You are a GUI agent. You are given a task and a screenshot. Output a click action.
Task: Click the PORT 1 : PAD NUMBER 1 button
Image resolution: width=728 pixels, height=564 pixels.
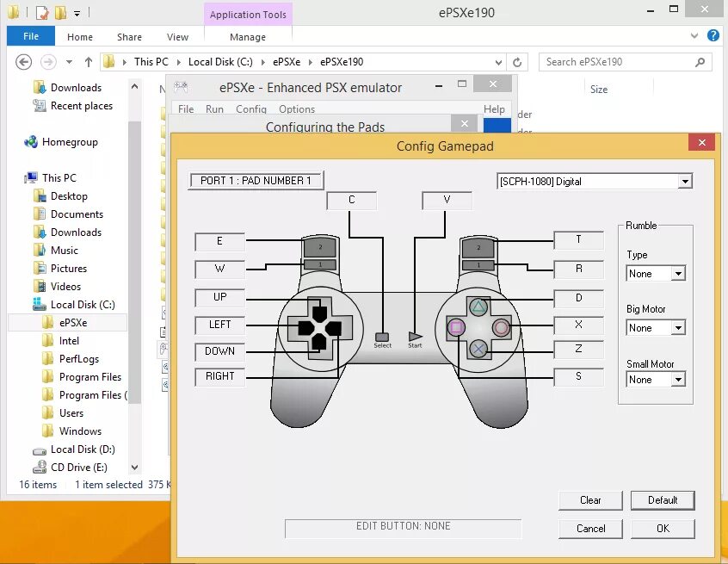click(256, 180)
